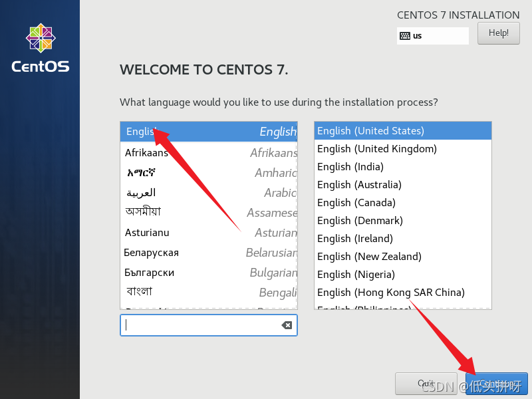The width and height of the screenshot is (532, 399).
Task: Choose English (Ireland) locale
Action: (403, 239)
